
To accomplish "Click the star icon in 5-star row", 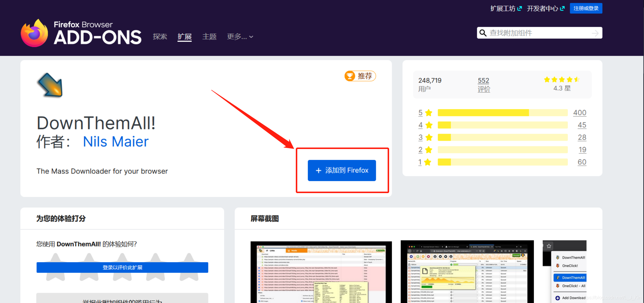I will [x=429, y=113].
